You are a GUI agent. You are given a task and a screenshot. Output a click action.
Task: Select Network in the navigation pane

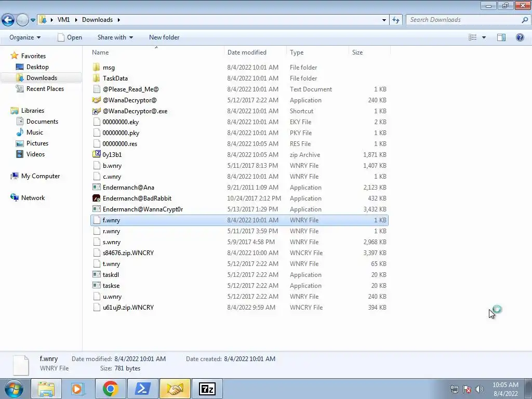pos(33,198)
